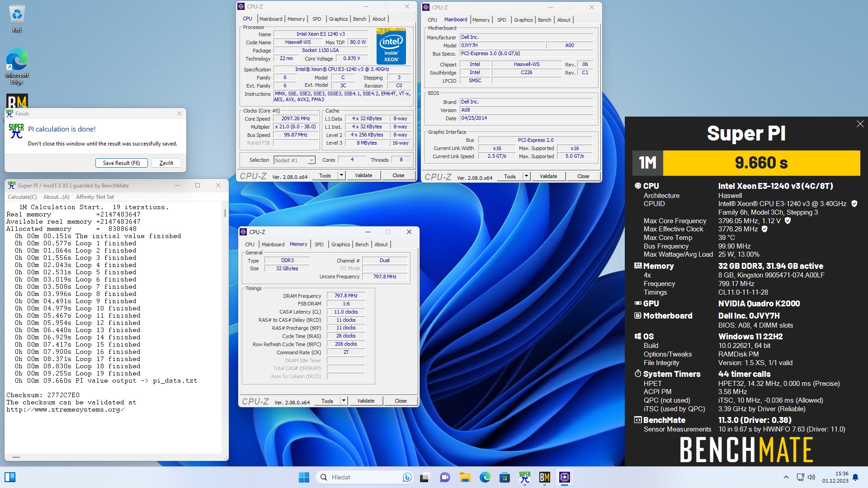Switch to Super PI taskbar icon
The width and height of the screenshot is (868, 488).
click(x=524, y=477)
